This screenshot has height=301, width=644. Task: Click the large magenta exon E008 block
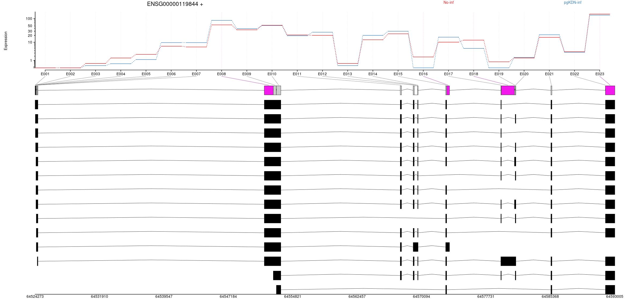269,90
